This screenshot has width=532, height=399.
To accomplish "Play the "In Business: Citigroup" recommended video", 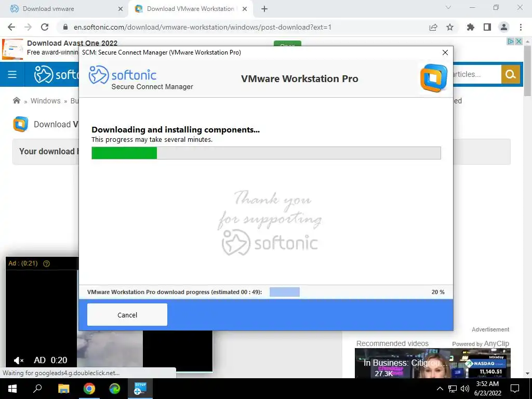I will click(x=433, y=363).
